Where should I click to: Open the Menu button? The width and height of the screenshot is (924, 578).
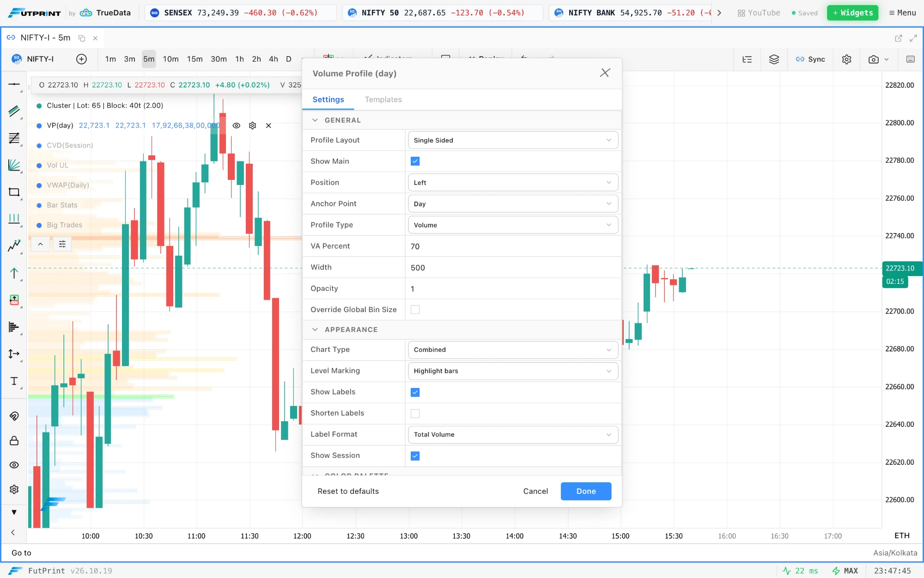pyautogui.click(x=902, y=13)
